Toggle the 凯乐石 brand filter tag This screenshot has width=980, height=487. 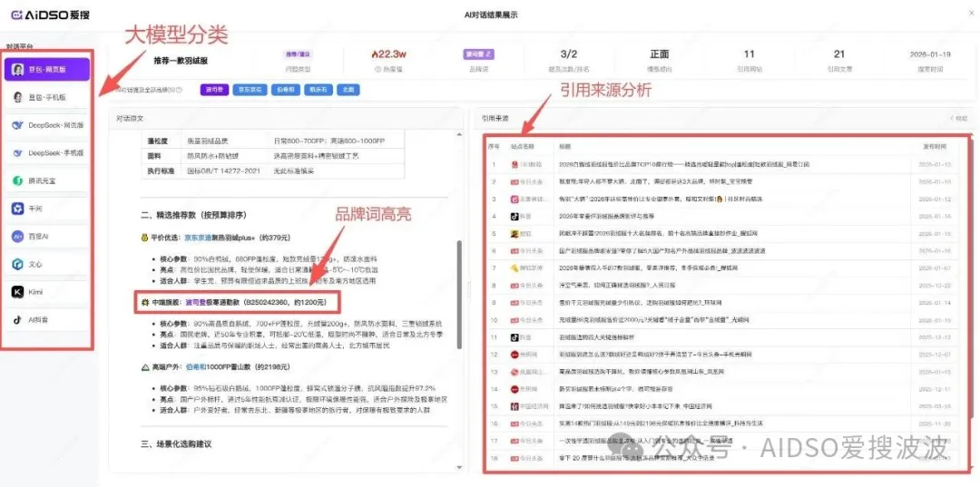pos(318,90)
